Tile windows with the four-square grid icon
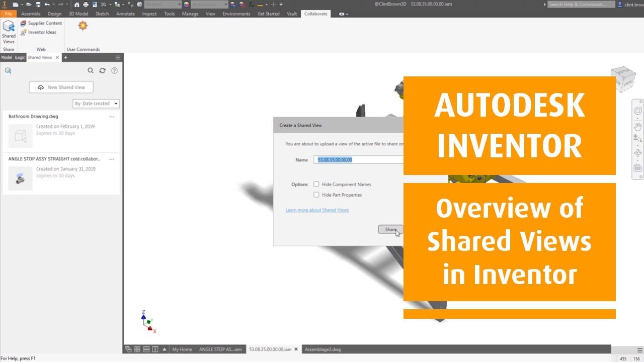 [137, 349]
